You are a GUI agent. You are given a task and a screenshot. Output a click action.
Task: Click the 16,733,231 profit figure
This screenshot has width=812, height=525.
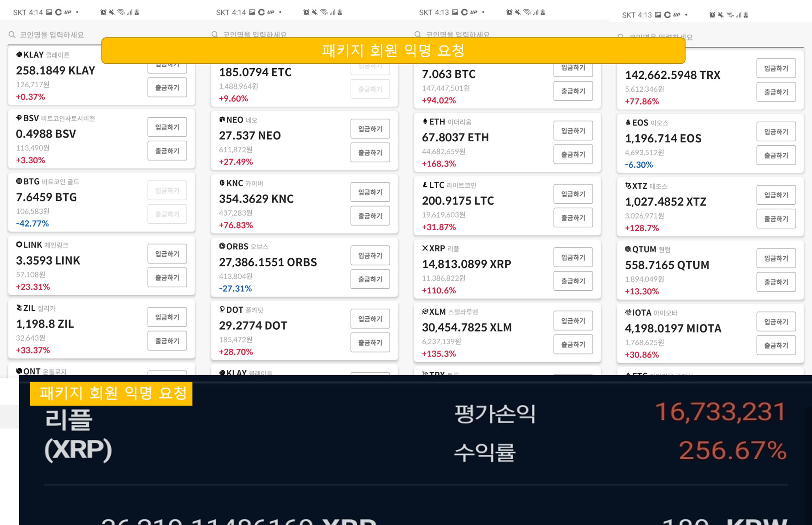click(721, 412)
